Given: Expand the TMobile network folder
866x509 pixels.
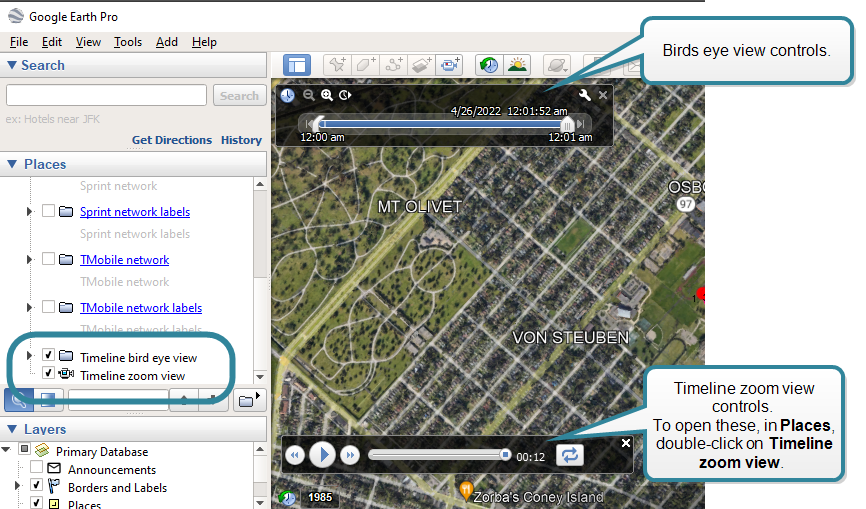Looking at the screenshot, I should [29, 260].
